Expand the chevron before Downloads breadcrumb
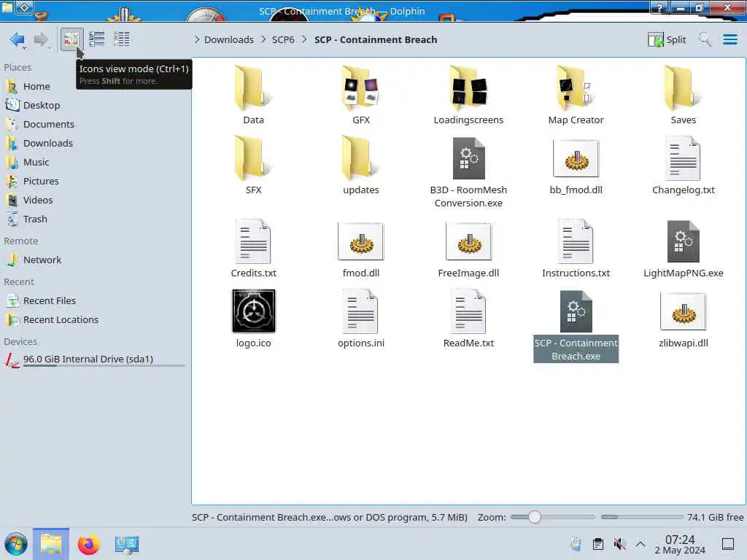 (197, 39)
